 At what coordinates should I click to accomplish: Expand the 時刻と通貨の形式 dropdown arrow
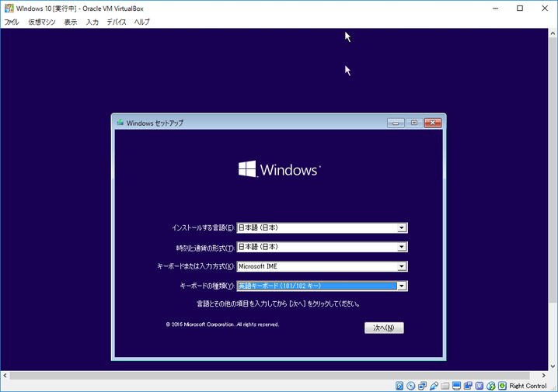(x=402, y=247)
